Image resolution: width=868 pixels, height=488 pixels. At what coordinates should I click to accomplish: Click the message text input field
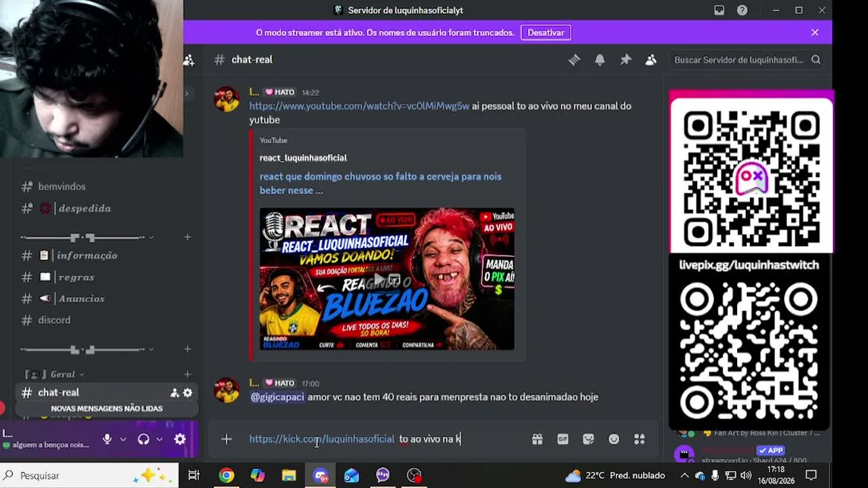[387, 439]
